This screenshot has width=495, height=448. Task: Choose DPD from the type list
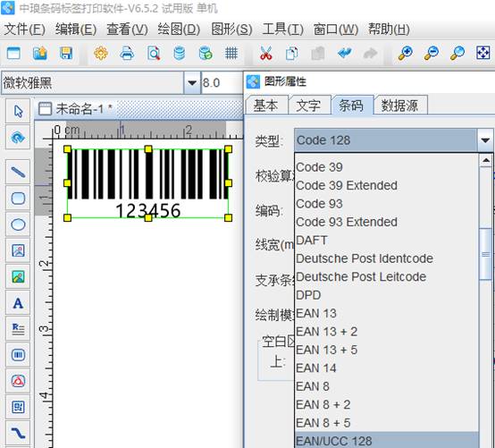(387, 295)
